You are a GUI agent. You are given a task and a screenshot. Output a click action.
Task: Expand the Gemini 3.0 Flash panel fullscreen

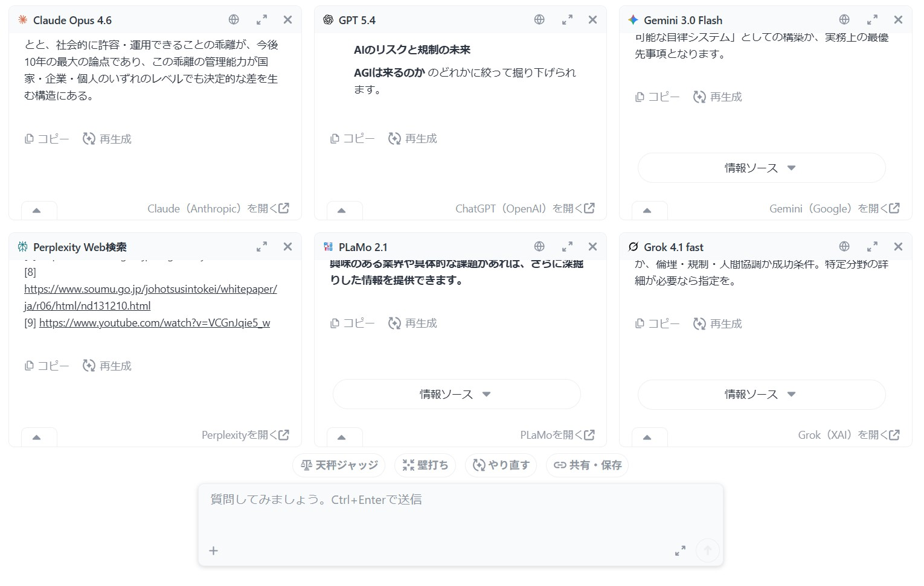coord(872,20)
